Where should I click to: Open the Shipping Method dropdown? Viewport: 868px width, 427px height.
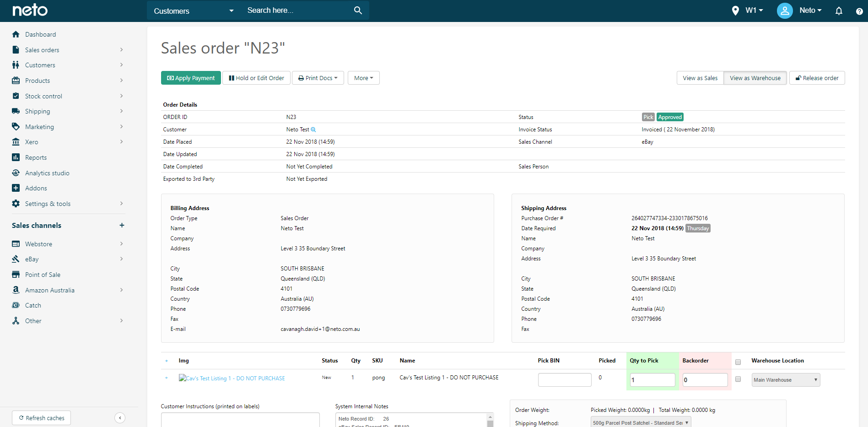(x=641, y=422)
